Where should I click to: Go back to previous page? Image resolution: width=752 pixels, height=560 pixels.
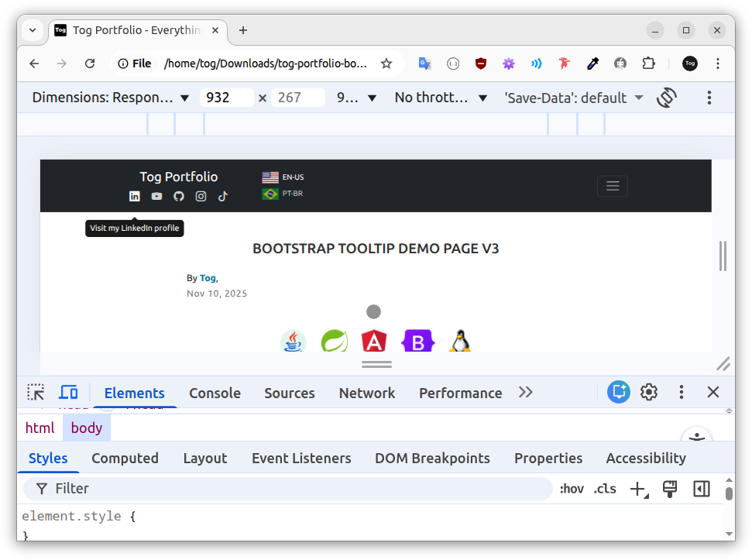[34, 64]
